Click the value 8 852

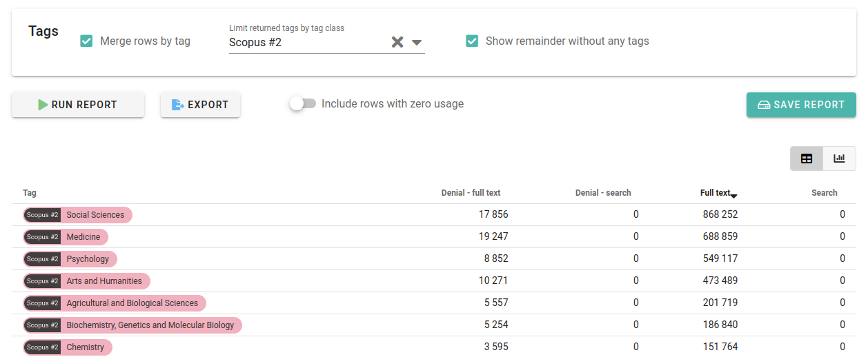(496, 259)
